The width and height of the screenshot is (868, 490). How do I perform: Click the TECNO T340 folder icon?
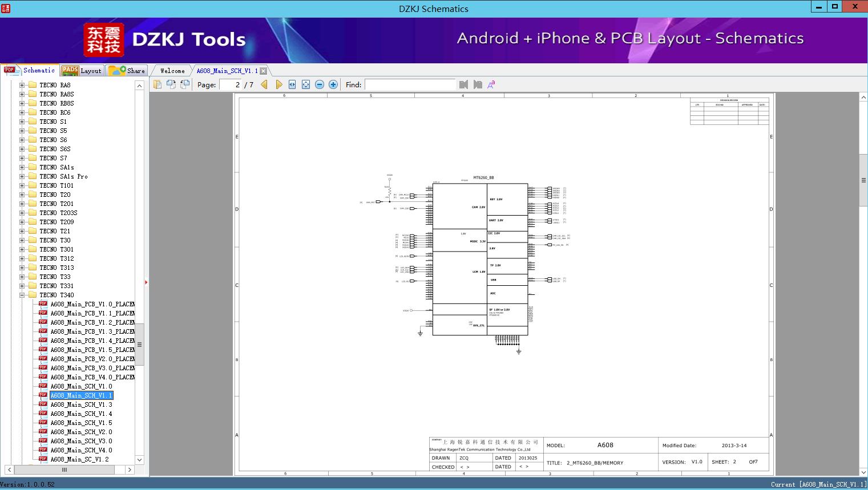pyautogui.click(x=32, y=295)
